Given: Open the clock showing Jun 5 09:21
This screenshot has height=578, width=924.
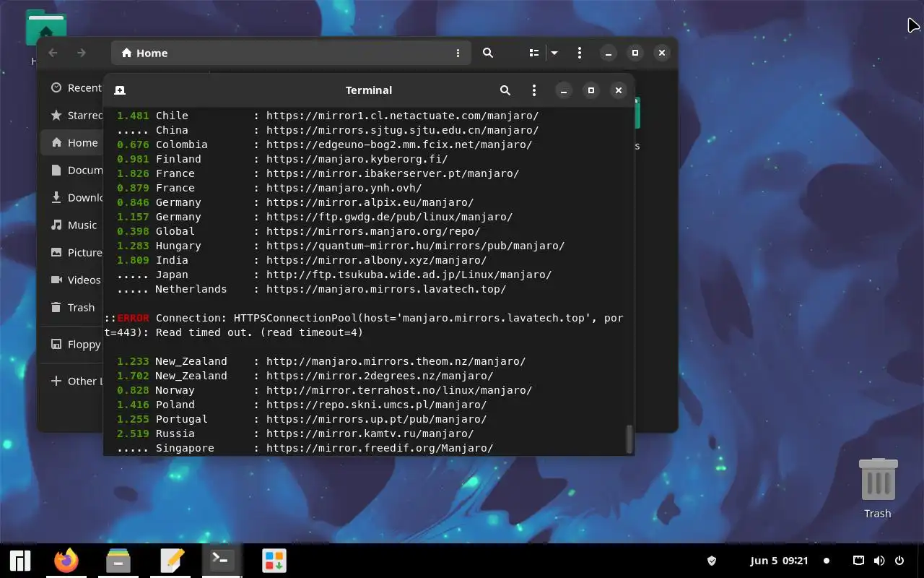Looking at the screenshot, I should (x=779, y=561).
